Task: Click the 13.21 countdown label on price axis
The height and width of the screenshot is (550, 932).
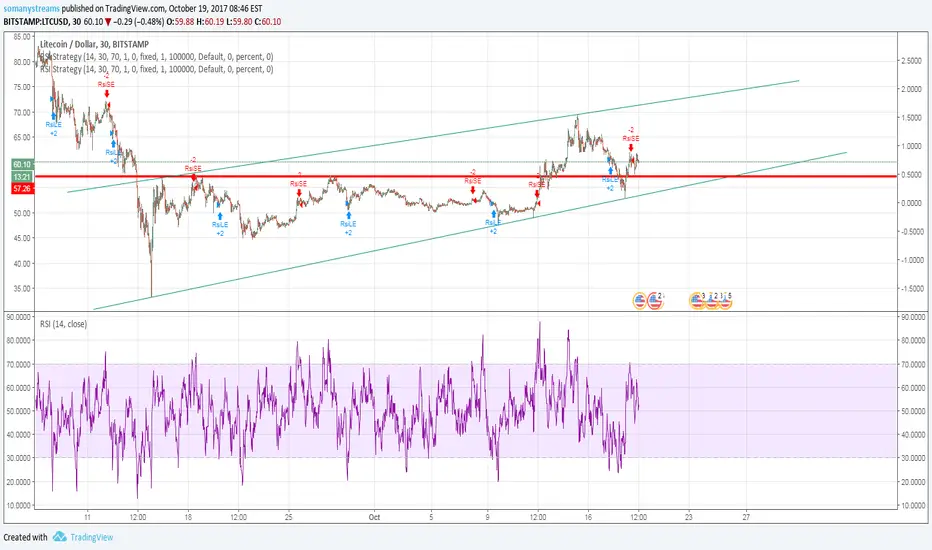Action: click(x=23, y=177)
